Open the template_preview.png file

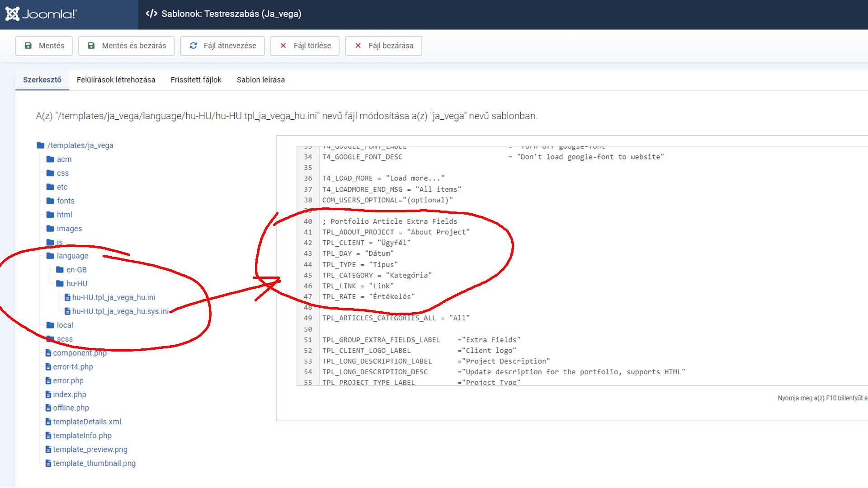tap(90, 450)
